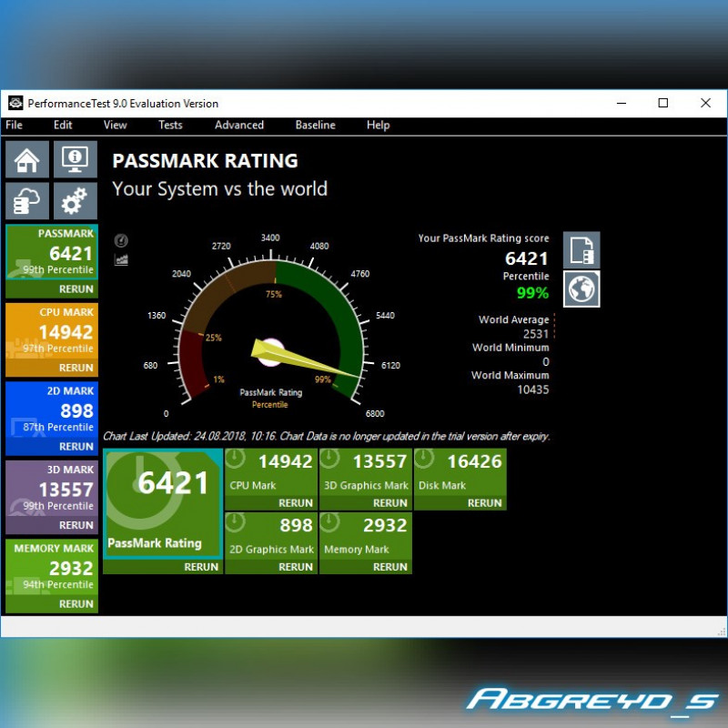Click the large PassMark Rating 6421 tile

[x=163, y=503]
